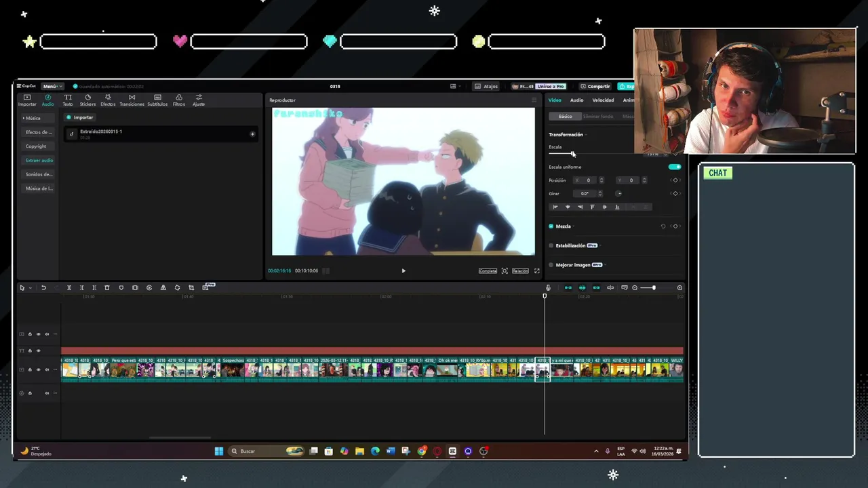
Task: Add a keyframe diamond for Girar
Action: [x=675, y=194]
